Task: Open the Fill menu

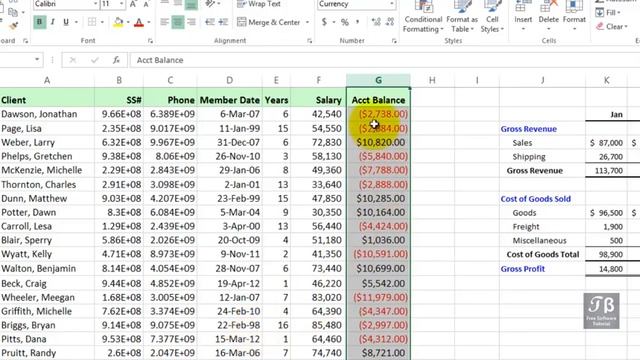Action: [608, 13]
